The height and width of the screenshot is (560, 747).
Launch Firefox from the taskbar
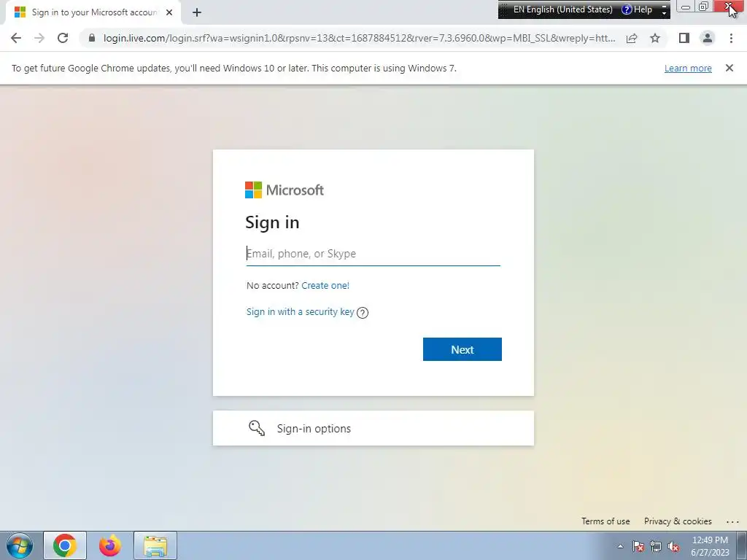110,545
